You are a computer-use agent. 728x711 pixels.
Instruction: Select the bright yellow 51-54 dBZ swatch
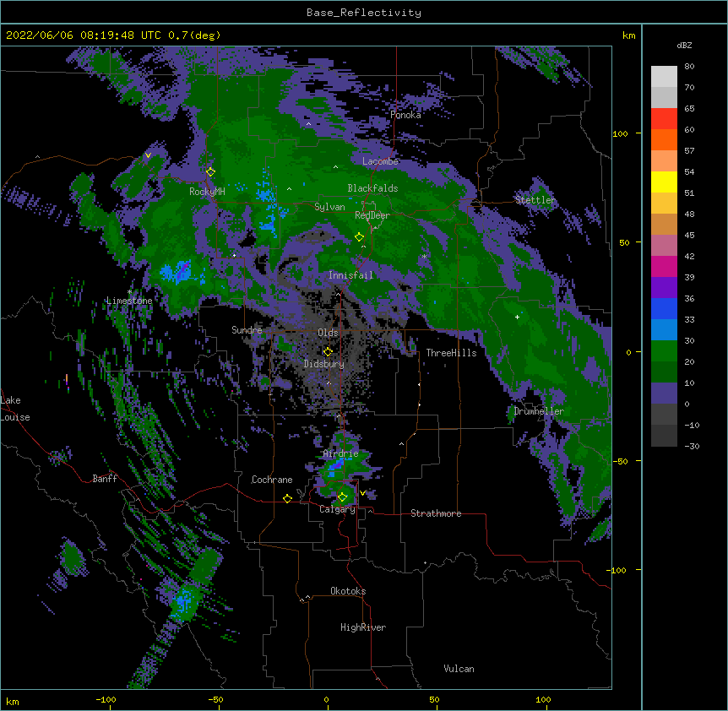664,182
